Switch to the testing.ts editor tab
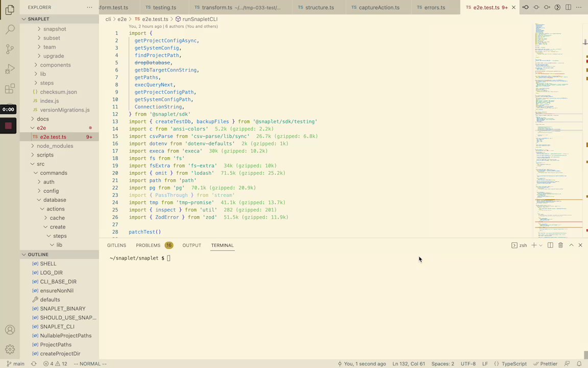The image size is (588, 368). tap(163, 7)
